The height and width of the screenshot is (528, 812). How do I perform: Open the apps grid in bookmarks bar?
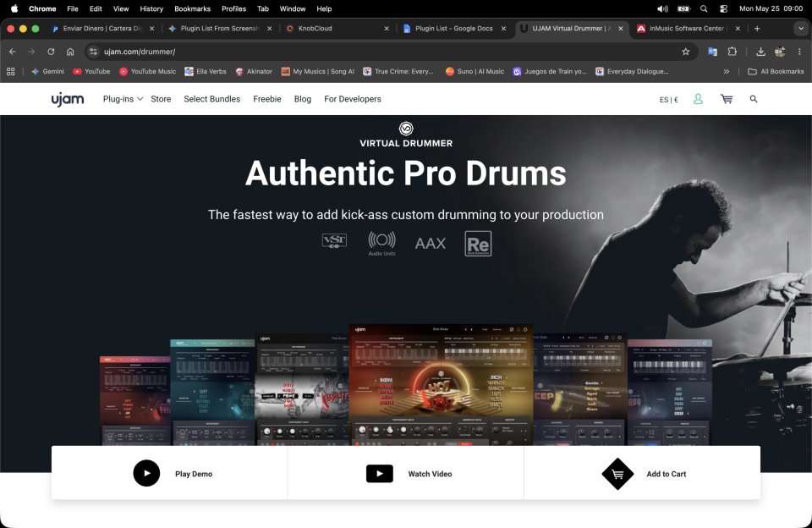coord(10,72)
